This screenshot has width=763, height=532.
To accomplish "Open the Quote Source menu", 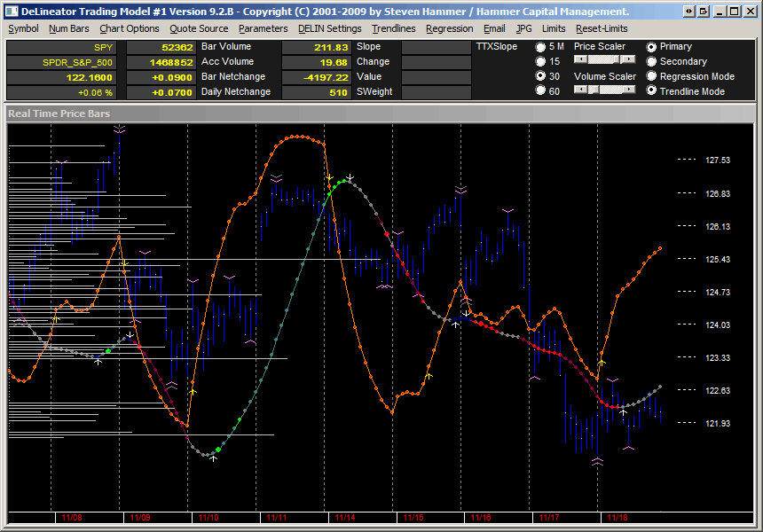I will tap(199, 28).
